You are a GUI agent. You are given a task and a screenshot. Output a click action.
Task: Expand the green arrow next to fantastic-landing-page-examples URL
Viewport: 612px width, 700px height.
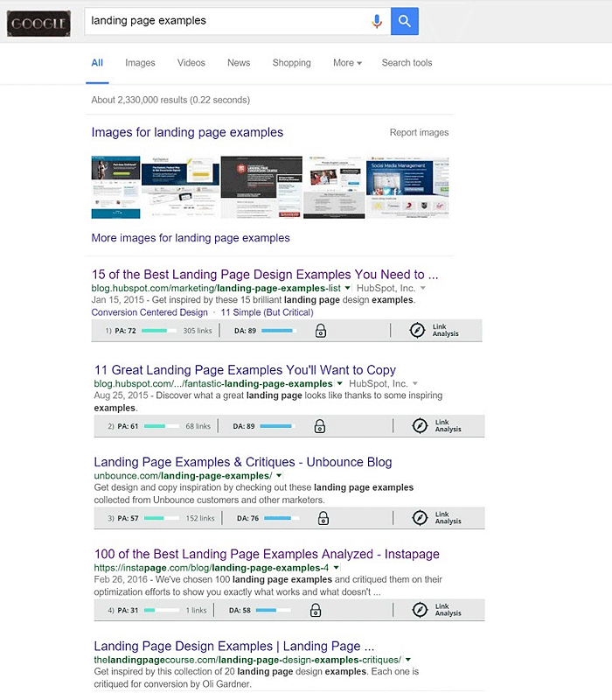[339, 384]
